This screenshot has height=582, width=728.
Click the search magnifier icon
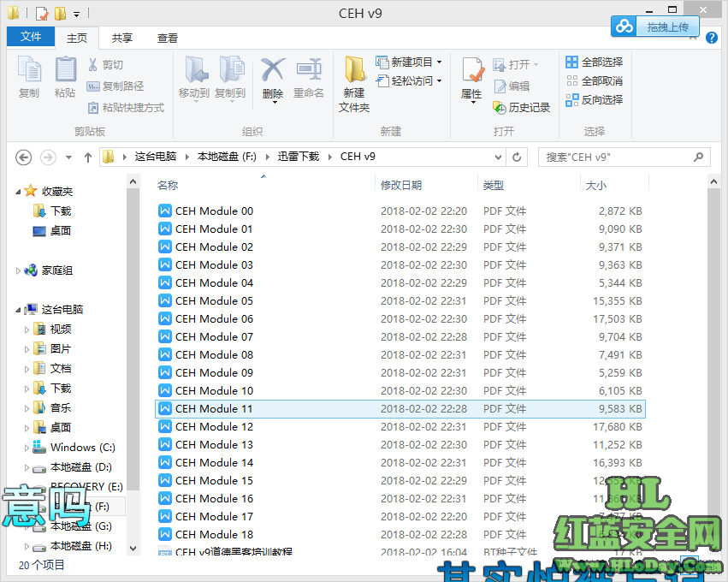click(x=698, y=157)
